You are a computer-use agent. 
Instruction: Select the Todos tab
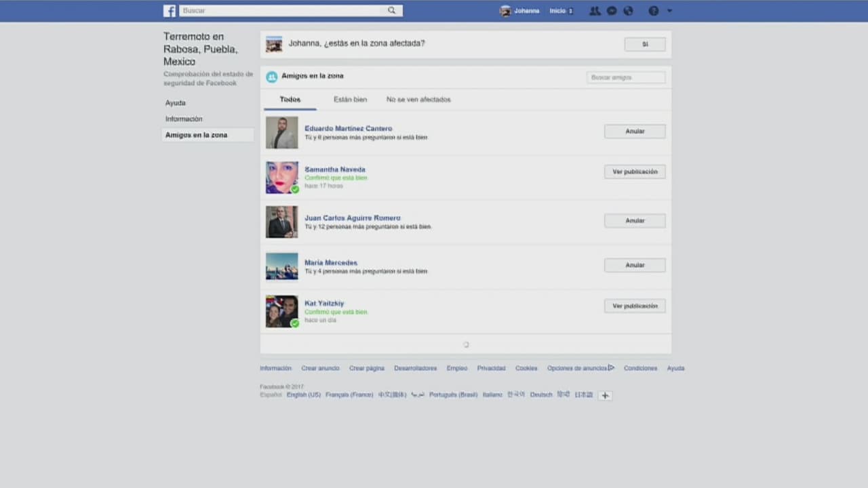coord(290,100)
